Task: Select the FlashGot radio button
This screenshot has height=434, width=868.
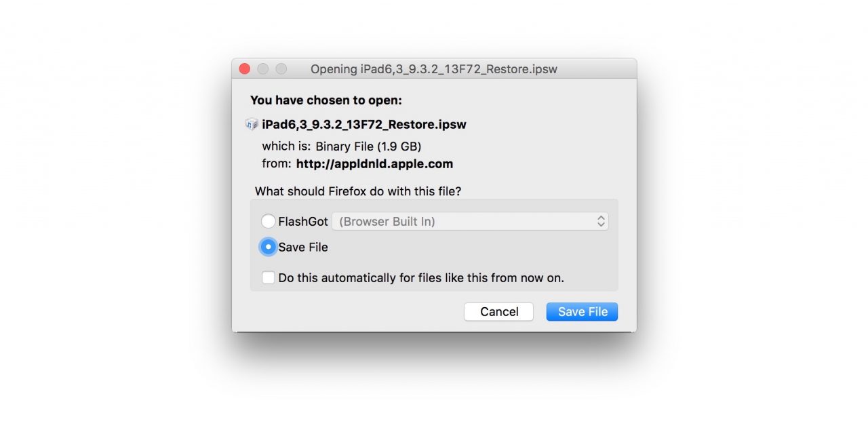Action: (x=269, y=221)
